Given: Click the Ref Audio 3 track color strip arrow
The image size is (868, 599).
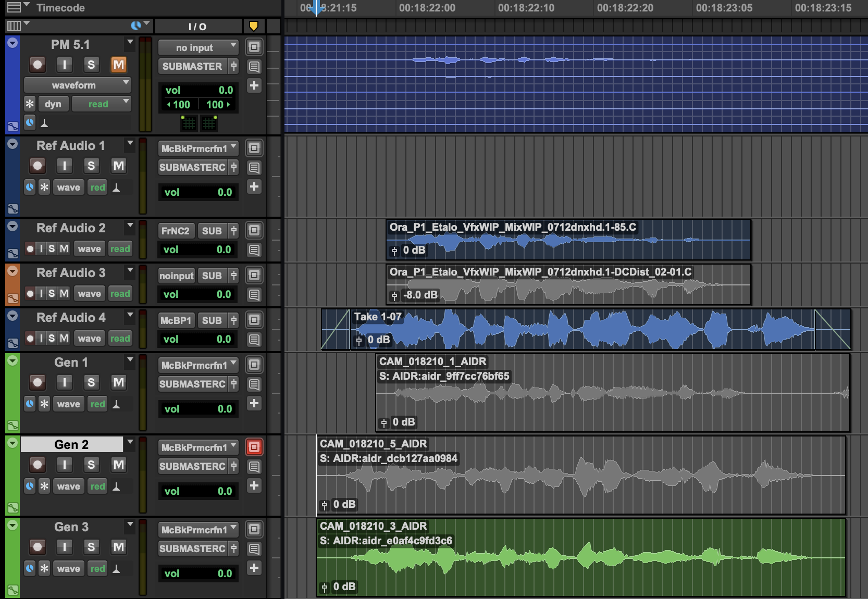Looking at the screenshot, I should [13, 271].
